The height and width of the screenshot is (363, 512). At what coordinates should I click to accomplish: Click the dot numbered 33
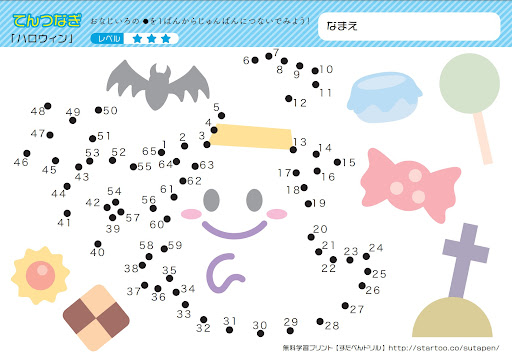click(x=185, y=304)
